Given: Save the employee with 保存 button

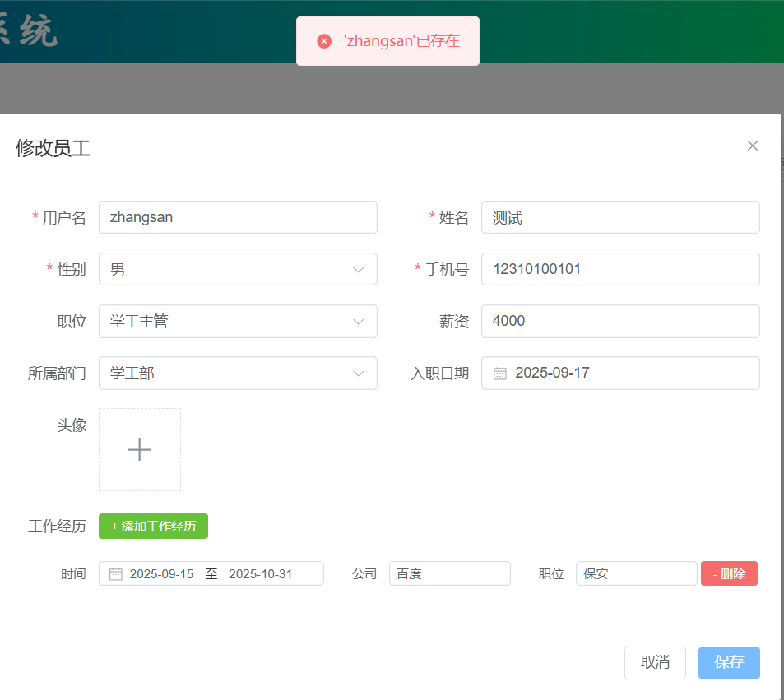Looking at the screenshot, I should pos(729,662).
